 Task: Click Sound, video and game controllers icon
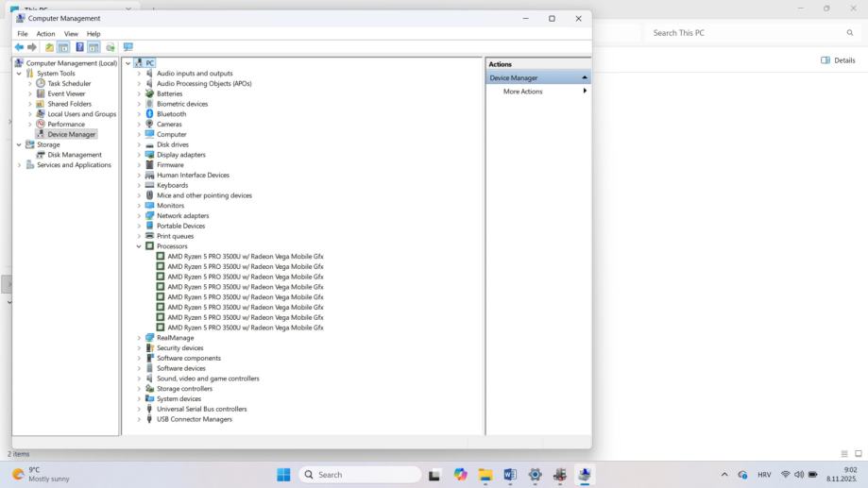pyautogui.click(x=149, y=379)
